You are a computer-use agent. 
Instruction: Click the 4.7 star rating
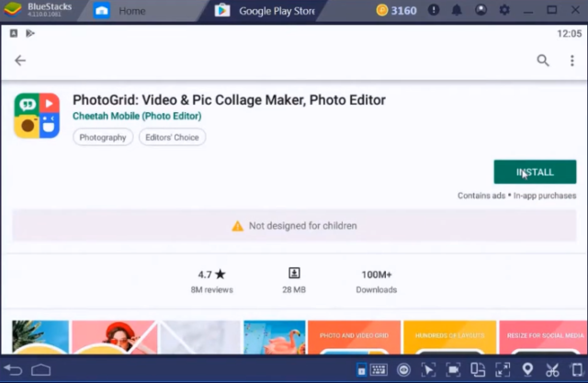click(212, 281)
